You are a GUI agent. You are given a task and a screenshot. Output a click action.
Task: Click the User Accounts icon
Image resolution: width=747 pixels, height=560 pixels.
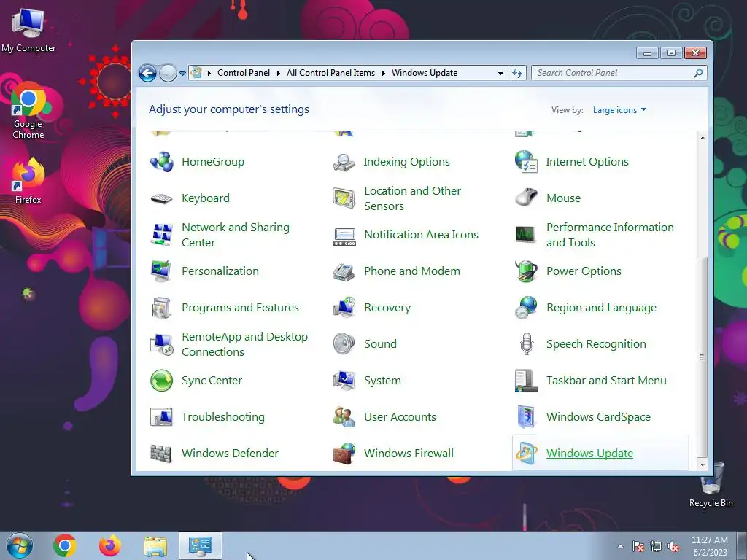(x=344, y=417)
